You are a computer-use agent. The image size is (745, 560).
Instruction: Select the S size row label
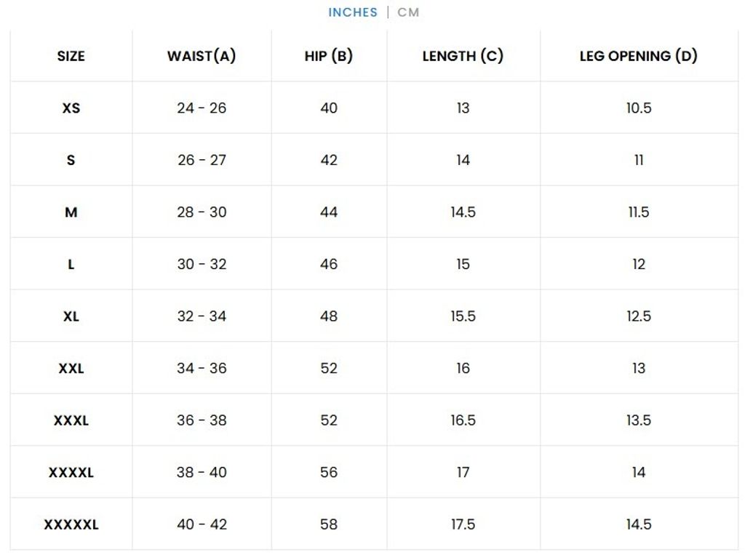[x=71, y=160]
